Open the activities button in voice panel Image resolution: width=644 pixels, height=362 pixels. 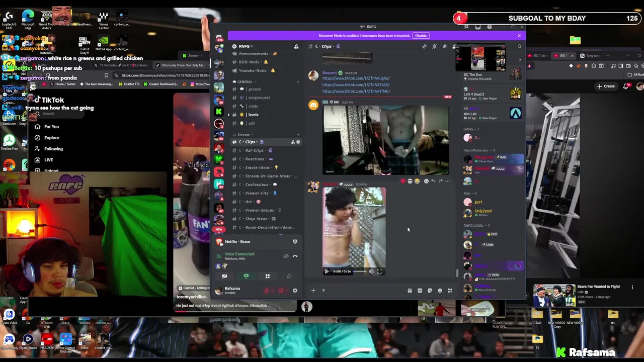click(267, 276)
